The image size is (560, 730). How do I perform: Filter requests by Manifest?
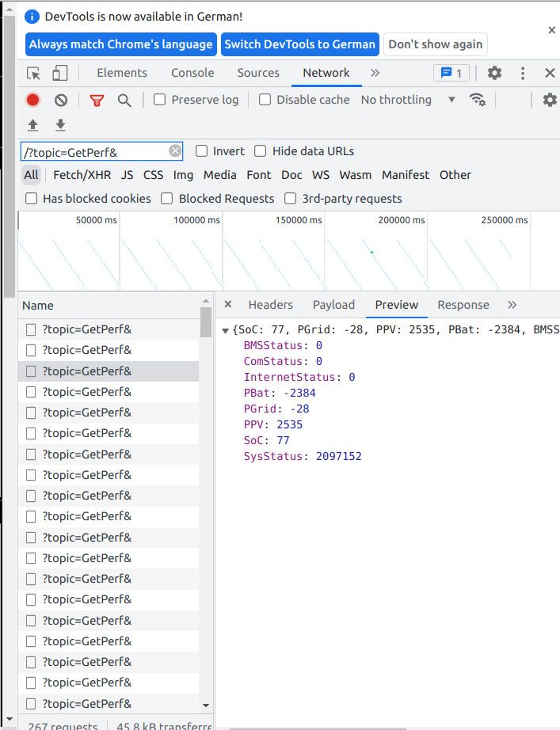(406, 175)
